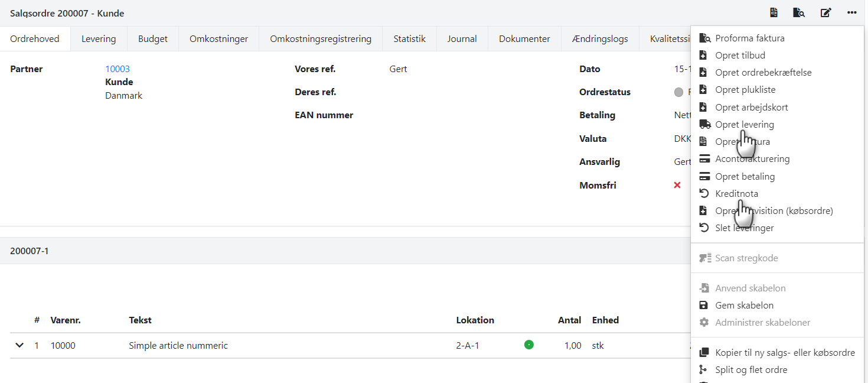Open the three-dots more actions menu
This screenshot has width=868, height=383.
coord(851,13)
